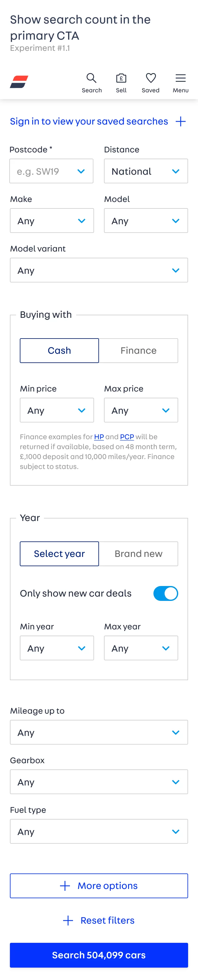The image size is (198, 980).
Task: Expand the Make dropdown
Action: click(52, 221)
